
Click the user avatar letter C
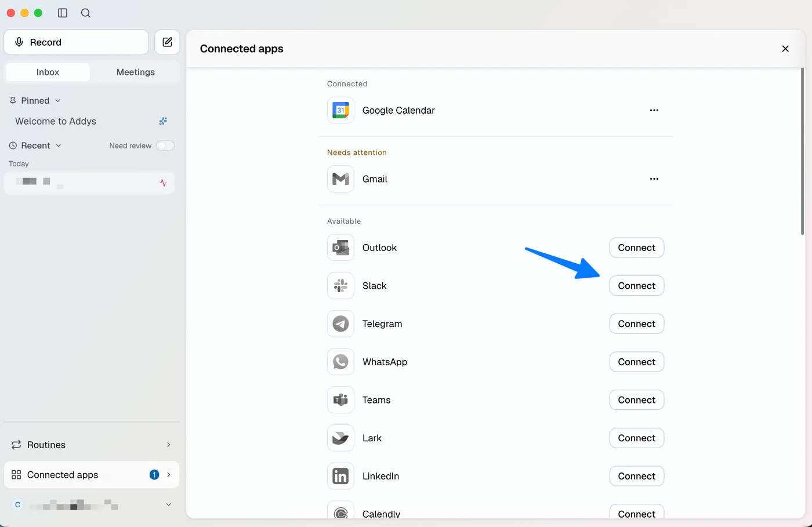click(17, 504)
